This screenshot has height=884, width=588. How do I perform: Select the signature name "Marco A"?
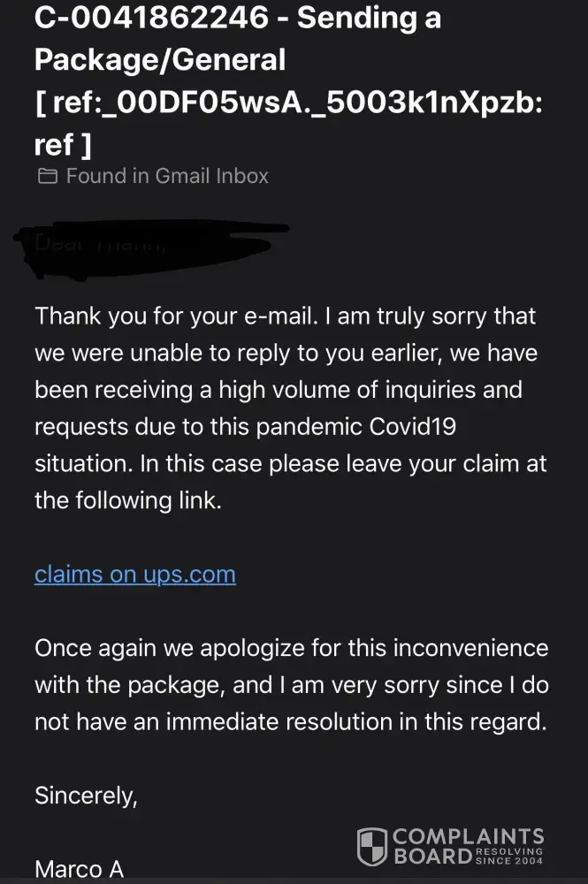[79, 869]
